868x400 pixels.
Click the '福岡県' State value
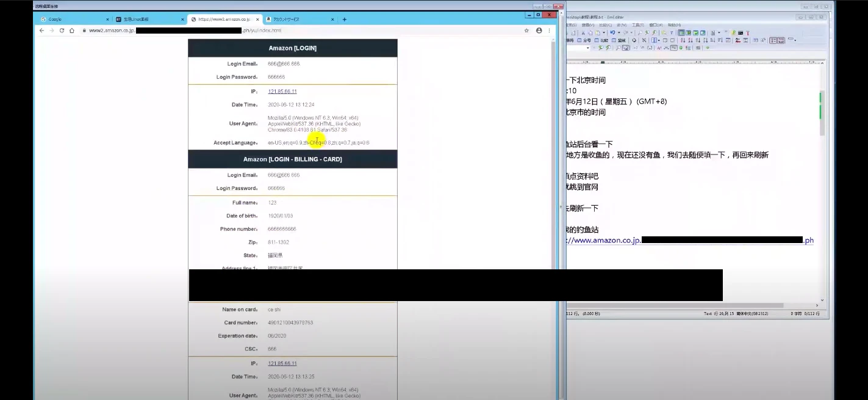[275, 255]
